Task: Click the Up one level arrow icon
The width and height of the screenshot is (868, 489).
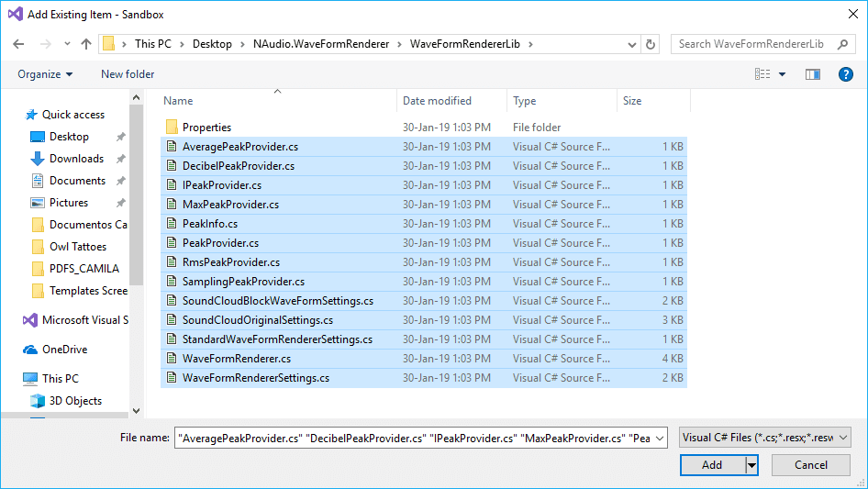Action: 86,44
